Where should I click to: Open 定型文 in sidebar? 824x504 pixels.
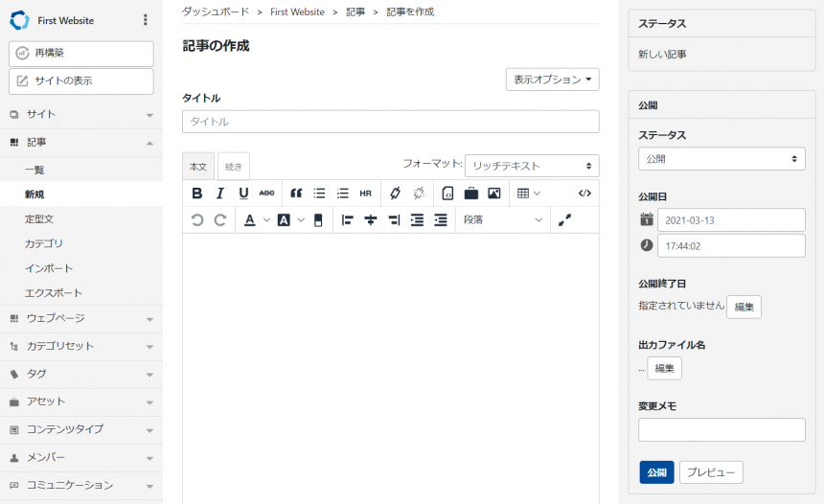click(x=81, y=219)
